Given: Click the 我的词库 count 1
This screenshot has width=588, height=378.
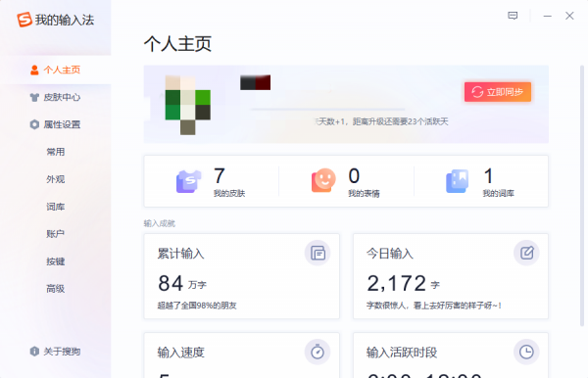Looking at the screenshot, I should click(488, 175).
